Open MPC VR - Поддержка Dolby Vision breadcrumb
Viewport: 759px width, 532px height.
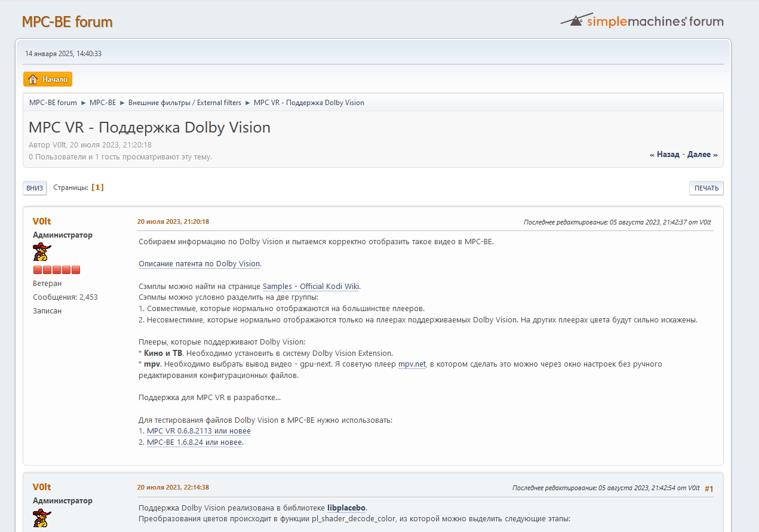(x=309, y=103)
